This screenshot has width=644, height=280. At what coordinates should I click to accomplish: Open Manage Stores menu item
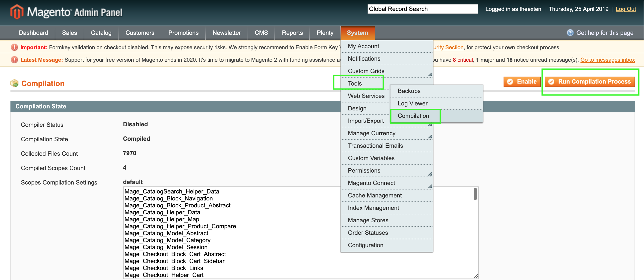click(386, 220)
